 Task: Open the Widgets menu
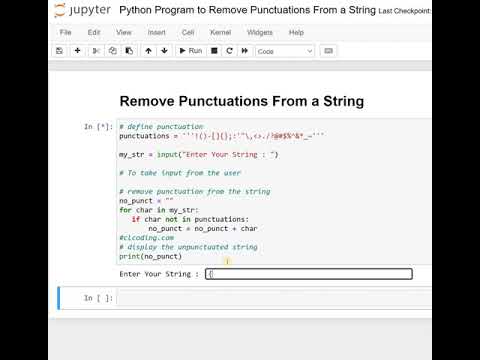(x=260, y=32)
